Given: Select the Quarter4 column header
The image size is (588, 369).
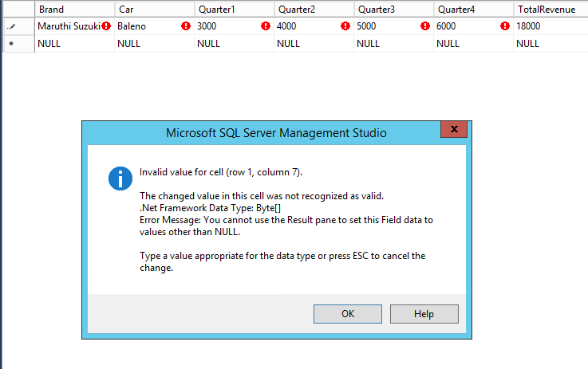Looking at the screenshot, I should pyautogui.click(x=474, y=10).
